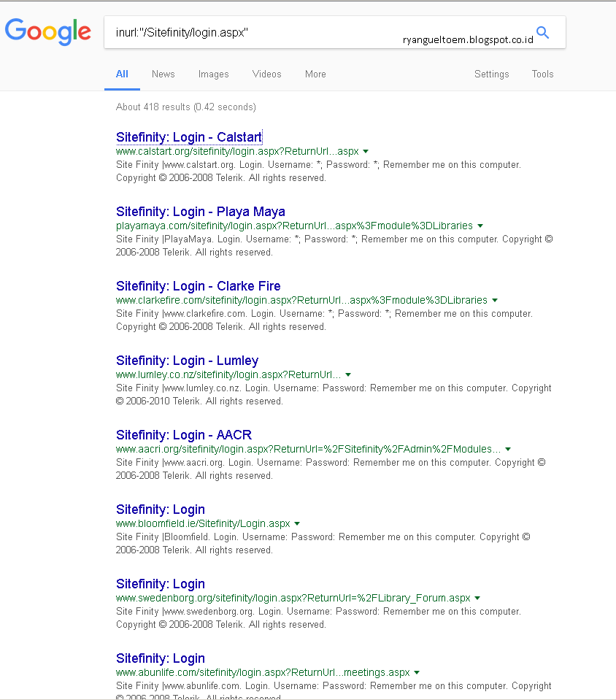Click the 'About 418 results' stats text
This screenshot has height=700, width=616.
185,107
